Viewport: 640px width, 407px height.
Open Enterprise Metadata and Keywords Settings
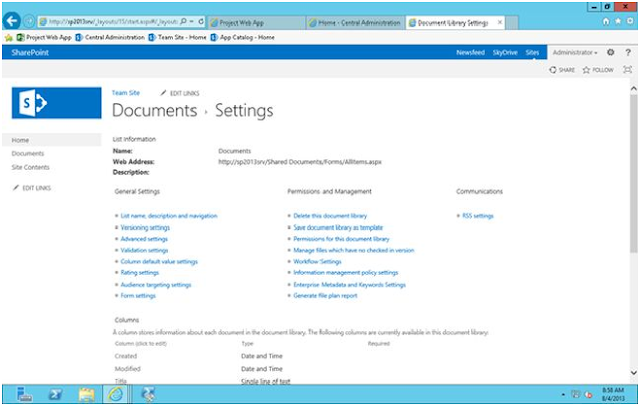pyautogui.click(x=349, y=285)
